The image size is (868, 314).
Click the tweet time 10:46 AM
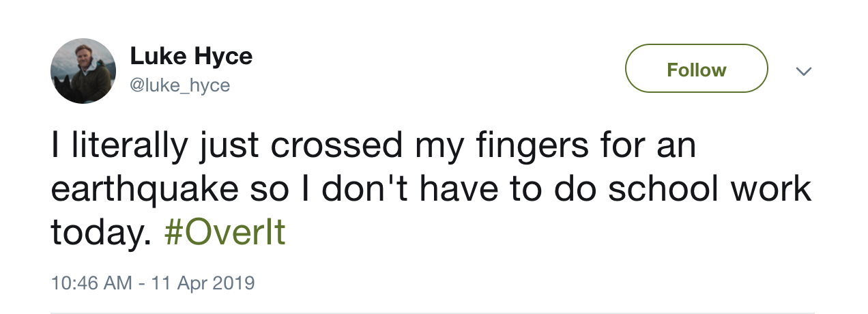click(91, 283)
